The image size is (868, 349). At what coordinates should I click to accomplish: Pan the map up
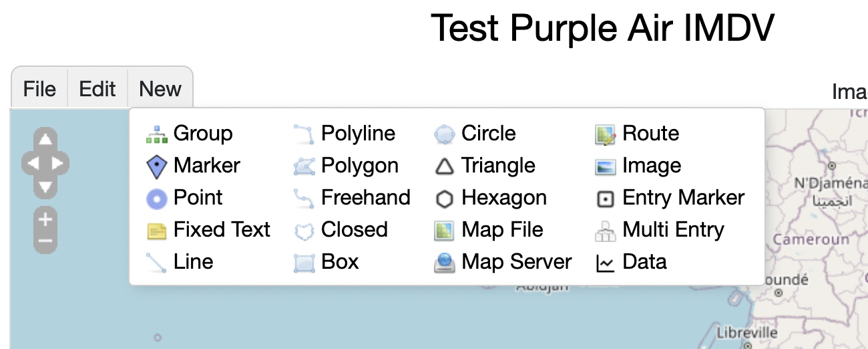pos(45,139)
